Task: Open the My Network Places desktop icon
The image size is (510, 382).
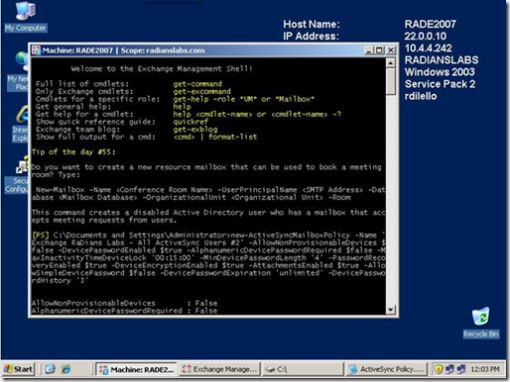Action: [18, 71]
